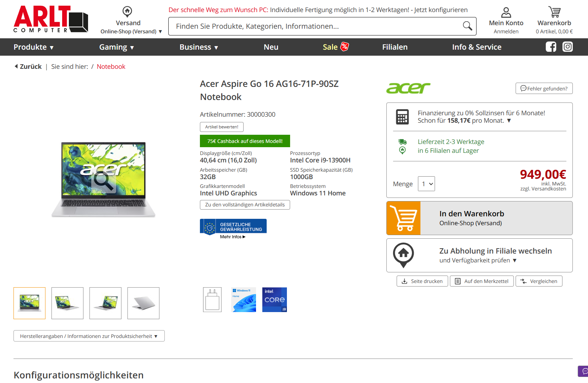Open Zu den vollständigen Artikeldetails

[x=245, y=205]
